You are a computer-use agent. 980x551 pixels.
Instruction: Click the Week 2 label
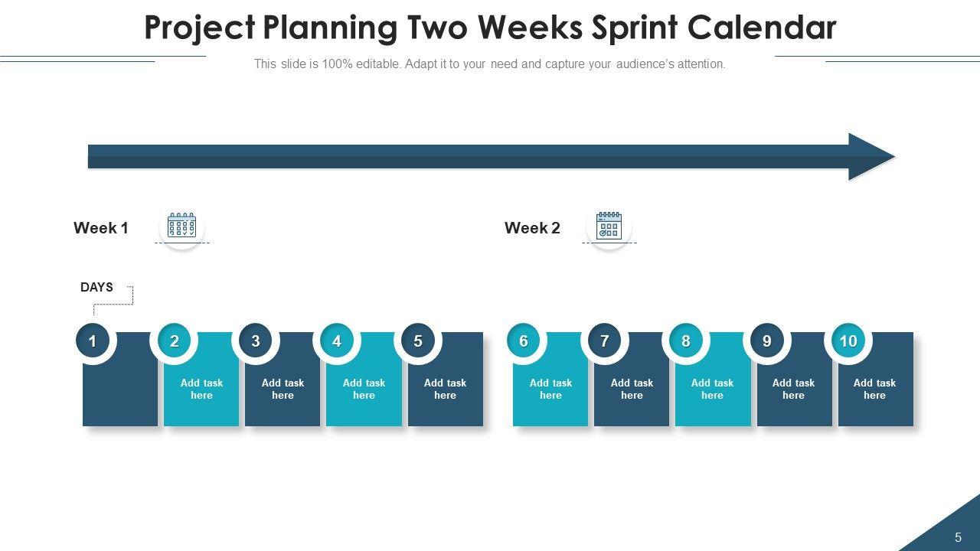point(532,228)
